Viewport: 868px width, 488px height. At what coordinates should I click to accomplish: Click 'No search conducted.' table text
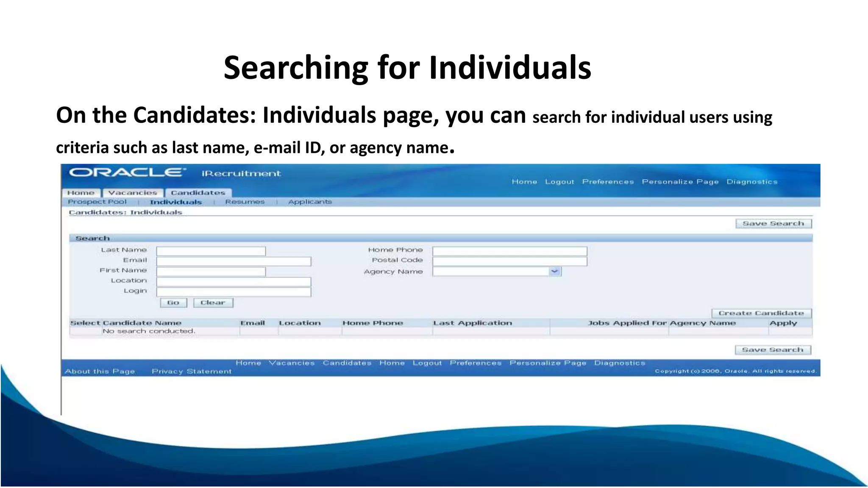pyautogui.click(x=149, y=331)
